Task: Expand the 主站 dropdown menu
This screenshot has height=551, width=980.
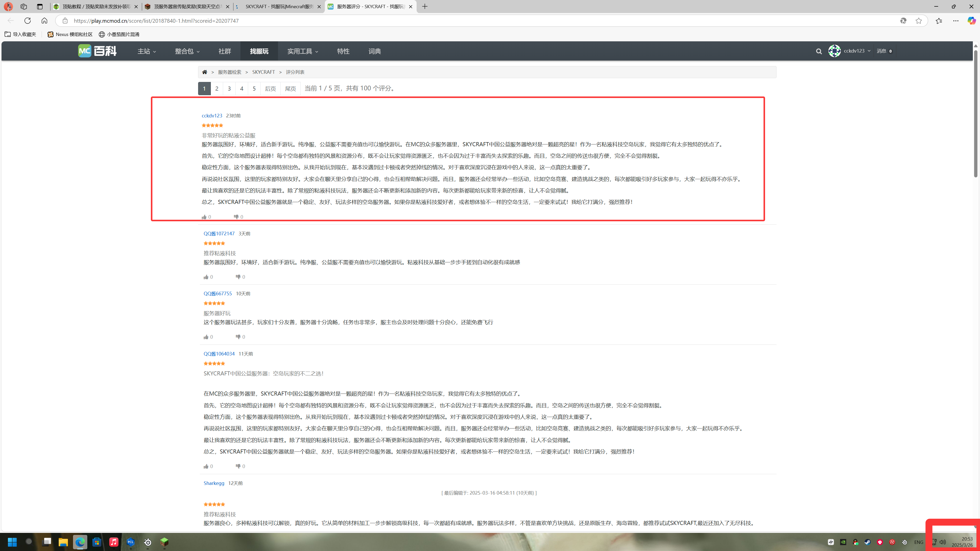Action: 147,51
